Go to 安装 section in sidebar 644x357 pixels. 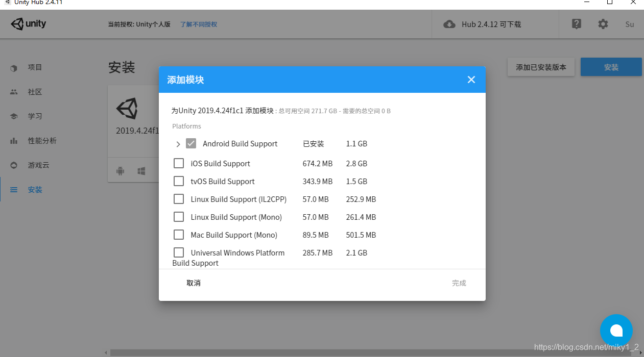[35, 190]
